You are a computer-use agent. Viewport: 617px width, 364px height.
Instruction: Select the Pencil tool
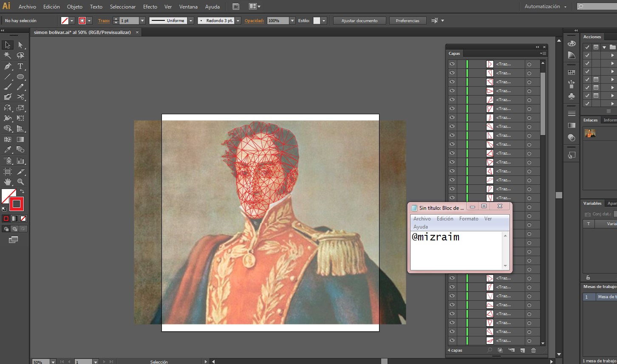[20, 87]
